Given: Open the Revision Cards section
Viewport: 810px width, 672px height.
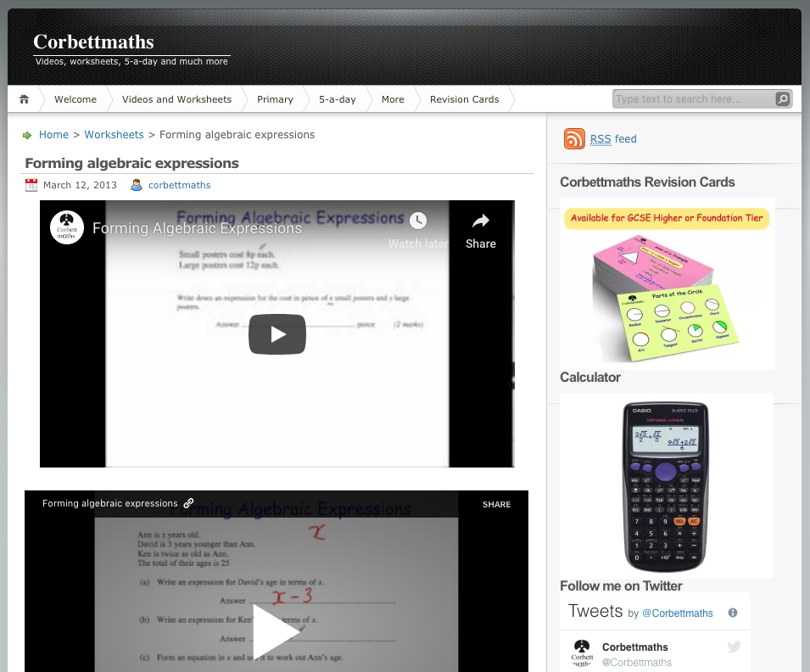Looking at the screenshot, I should (464, 99).
